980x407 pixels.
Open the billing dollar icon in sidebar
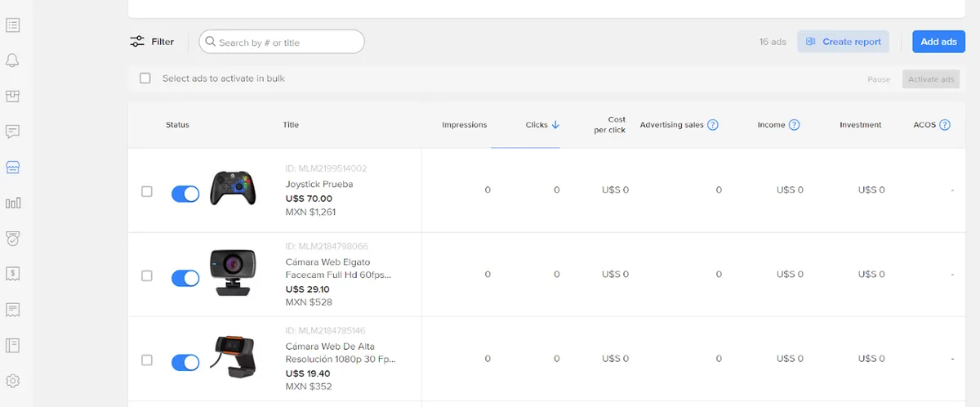tap(12, 274)
